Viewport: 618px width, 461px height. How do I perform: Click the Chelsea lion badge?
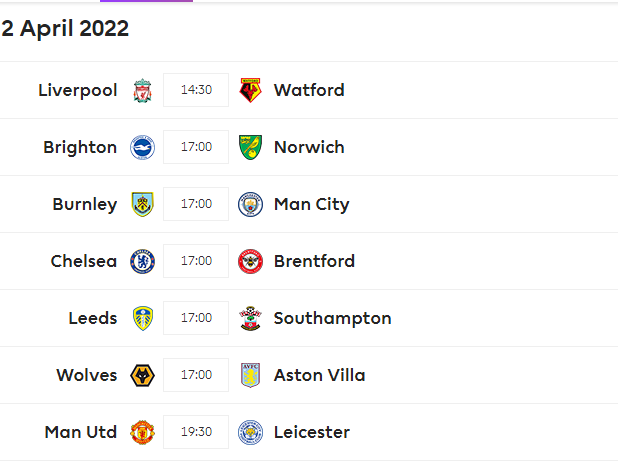click(x=142, y=261)
